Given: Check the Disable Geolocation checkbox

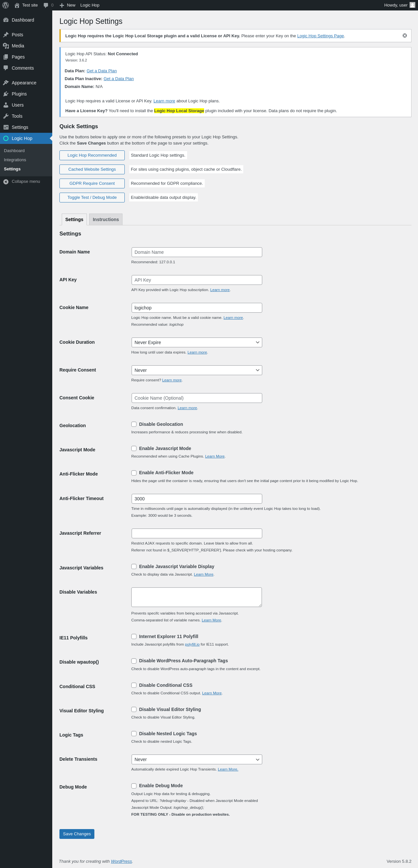Looking at the screenshot, I should [134, 424].
